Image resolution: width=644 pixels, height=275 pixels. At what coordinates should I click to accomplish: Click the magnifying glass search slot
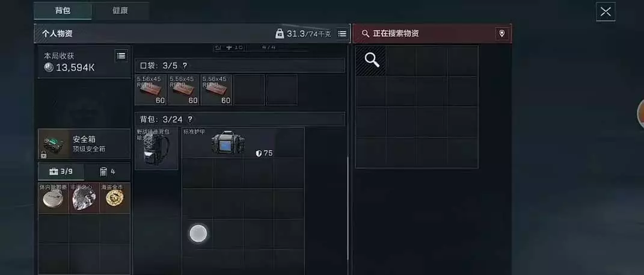[370, 60]
